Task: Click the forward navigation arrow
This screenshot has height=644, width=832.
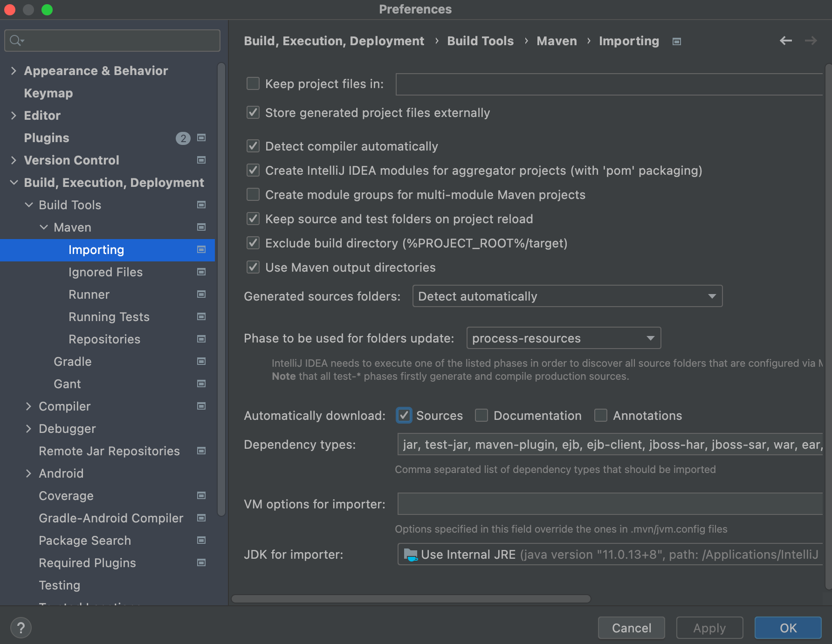Action: (811, 41)
